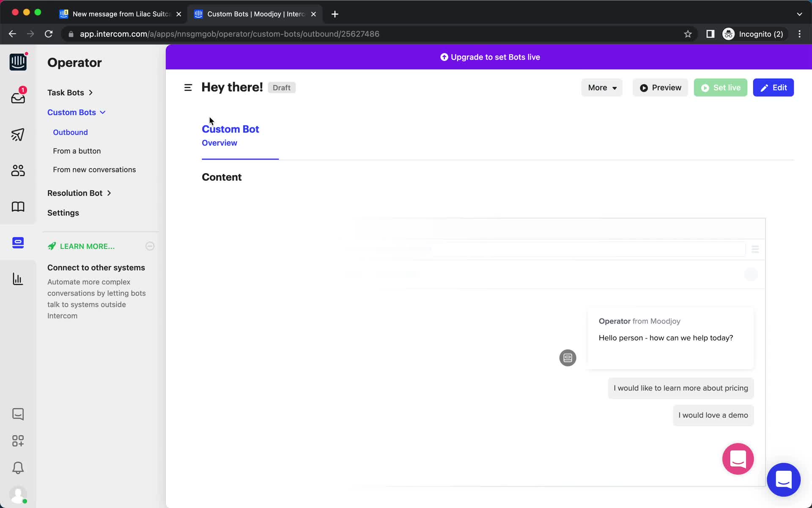
Task: Click the Draft status badge
Action: (x=281, y=88)
